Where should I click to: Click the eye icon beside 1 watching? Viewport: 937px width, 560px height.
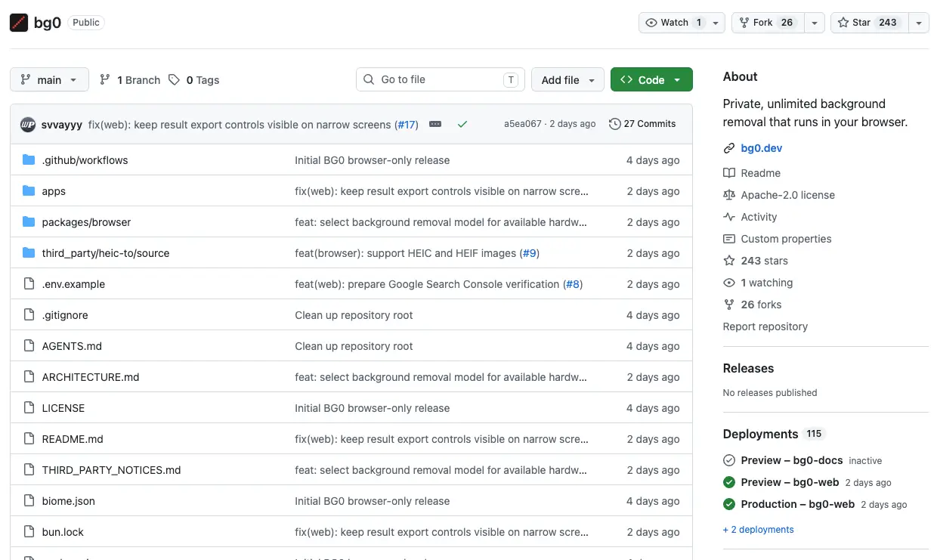tap(729, 283)
